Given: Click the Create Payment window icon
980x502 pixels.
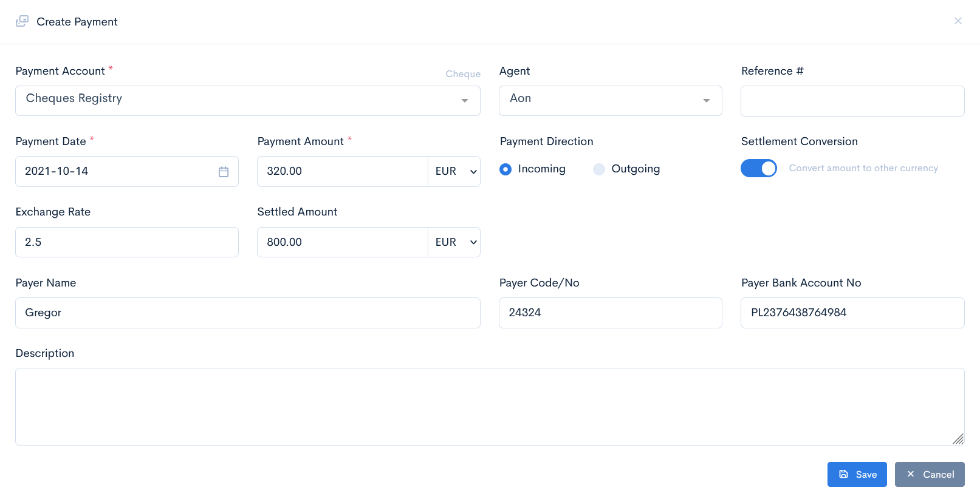Looking at the screenshot, I should 22,20.
